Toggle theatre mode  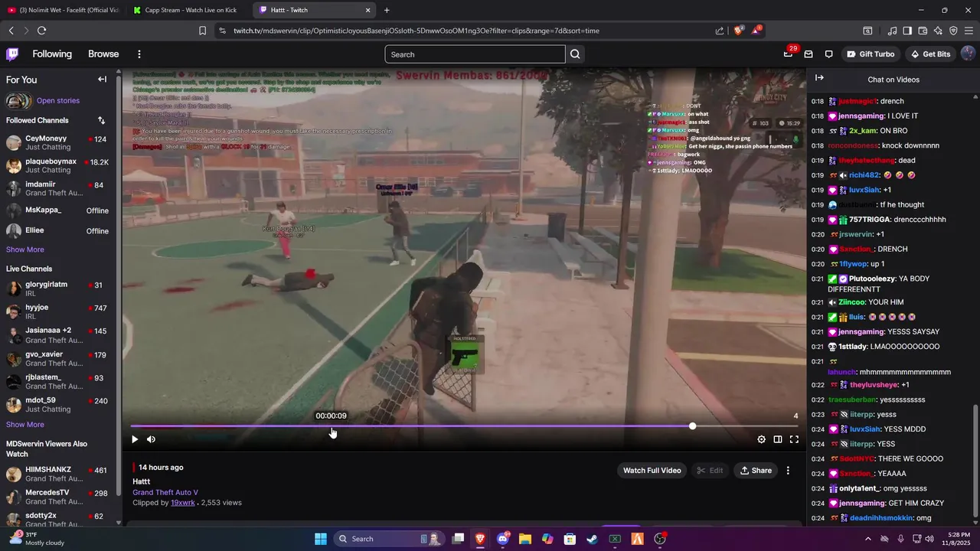click(777, 439)
